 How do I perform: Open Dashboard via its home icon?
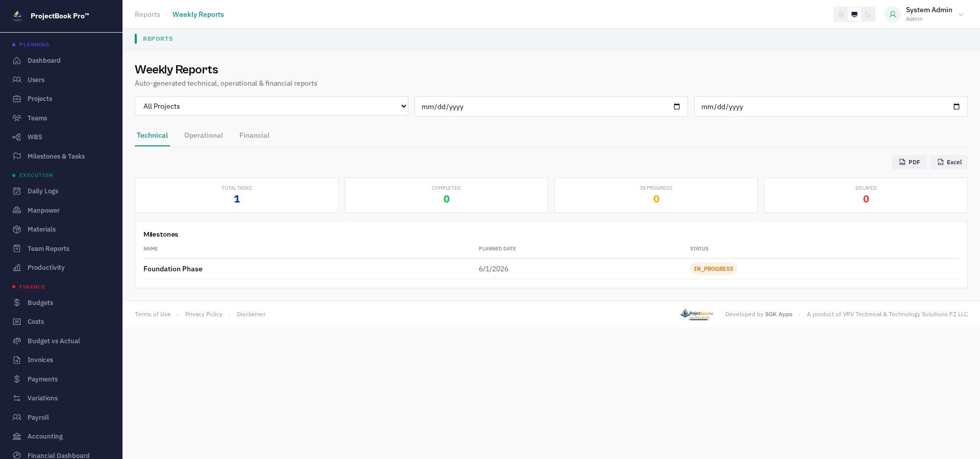pos(17,61)
